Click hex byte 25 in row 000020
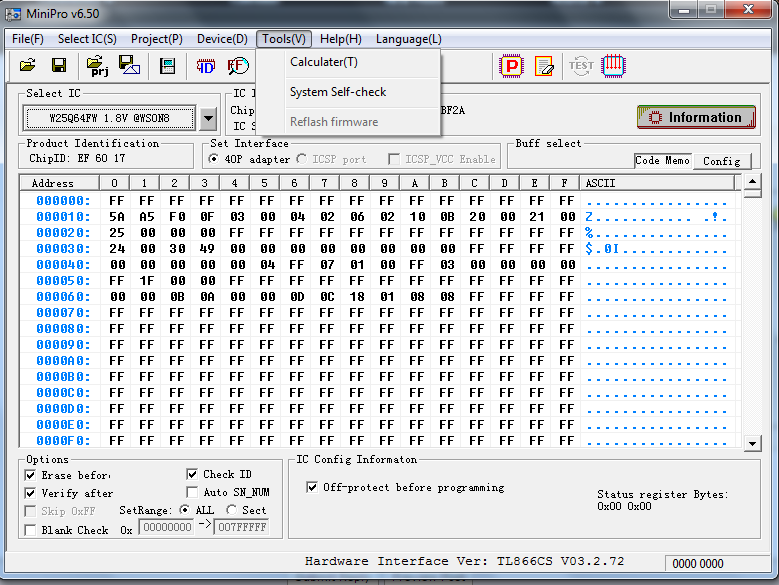The width and height of the screenshot is (779, 585). (117, 232)
